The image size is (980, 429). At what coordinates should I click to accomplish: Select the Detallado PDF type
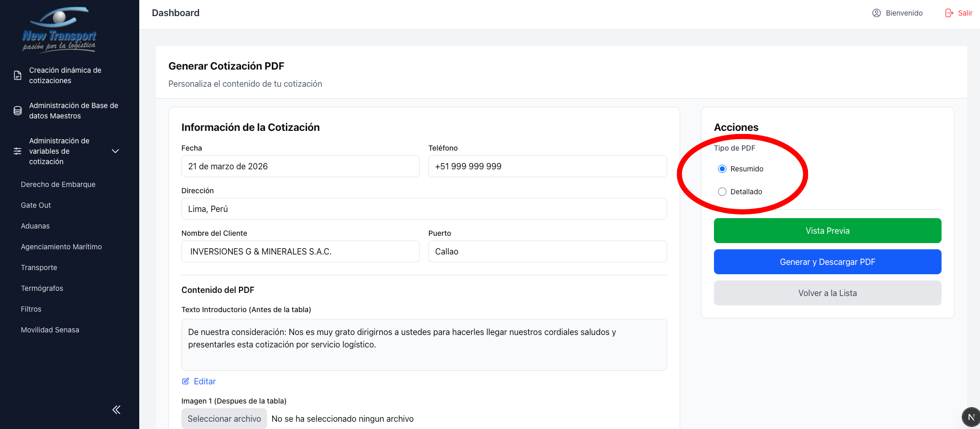[722, 192]
